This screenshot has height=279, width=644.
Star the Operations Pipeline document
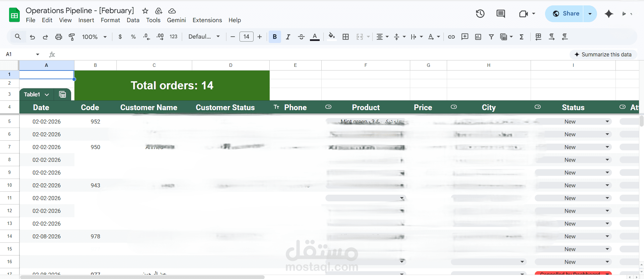[x=145, y=11]
